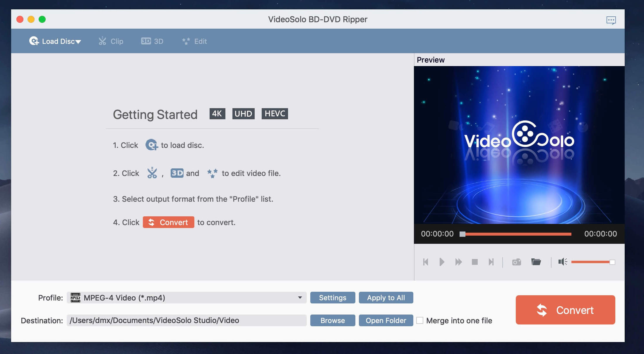Click the 3D icon in step 2
The image size is (644, 354).
(x=177, y=173)
